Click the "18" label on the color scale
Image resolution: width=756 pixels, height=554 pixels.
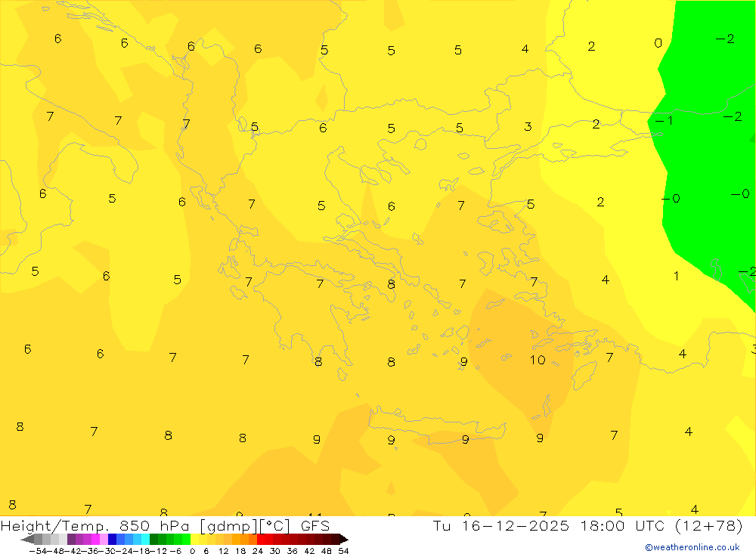point(240,551)
